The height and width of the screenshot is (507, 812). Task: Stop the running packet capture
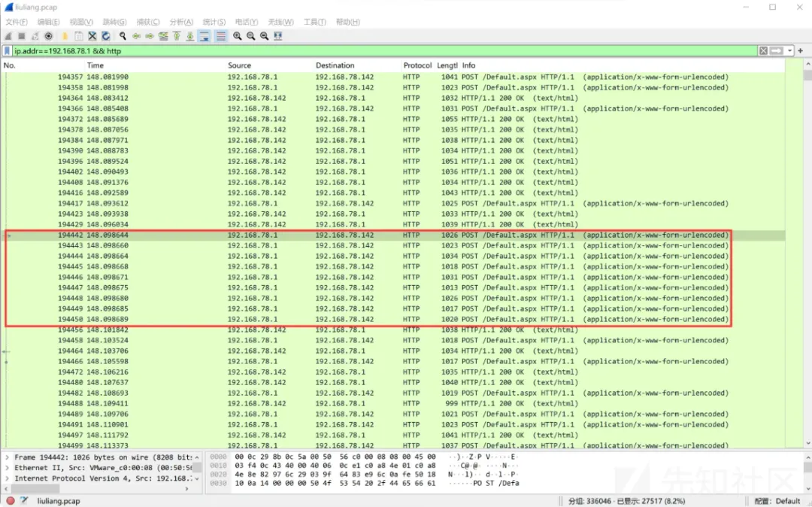click(x=22, y=36)
